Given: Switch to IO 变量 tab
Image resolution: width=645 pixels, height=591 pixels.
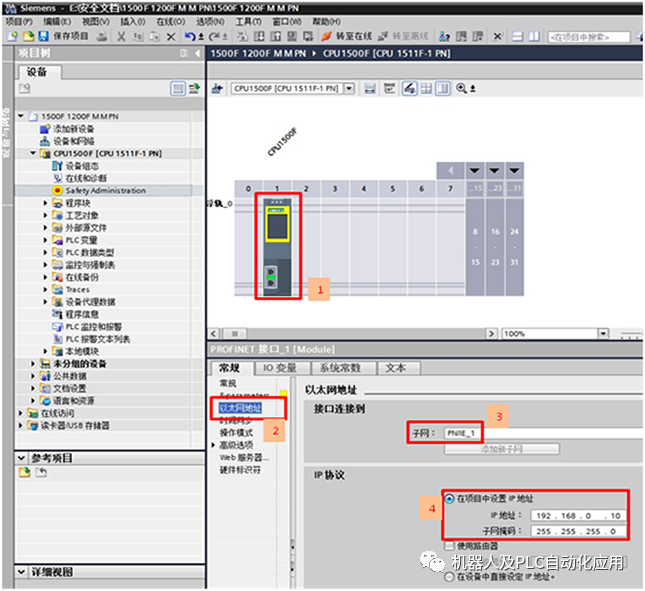Looking at the screenshot, I should click(x=280, y=368).
